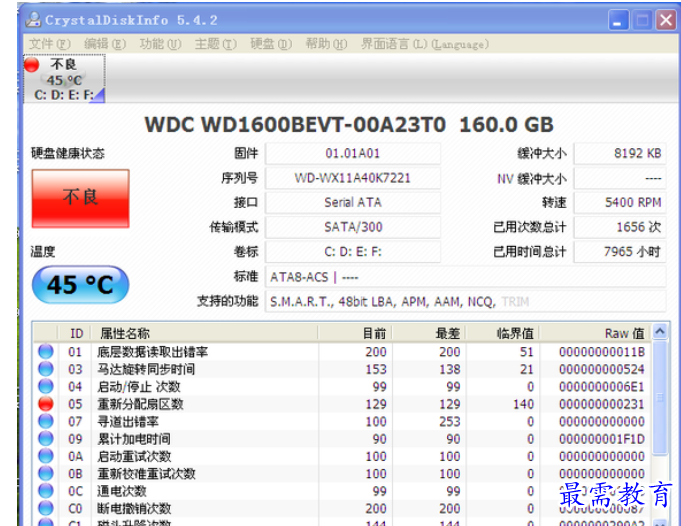The image size is (681, 526).
Task: Select row 累计加电时间
Action: click(x=342, y=439)
